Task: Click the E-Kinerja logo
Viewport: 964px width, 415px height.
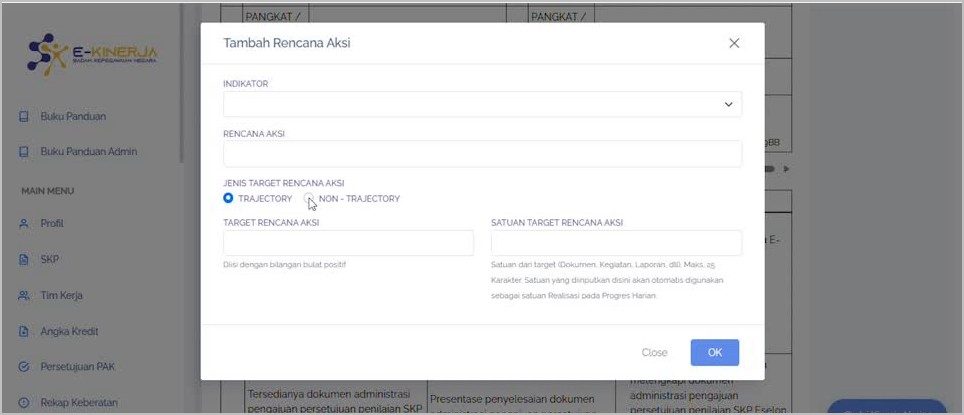Action: [92, 54]
